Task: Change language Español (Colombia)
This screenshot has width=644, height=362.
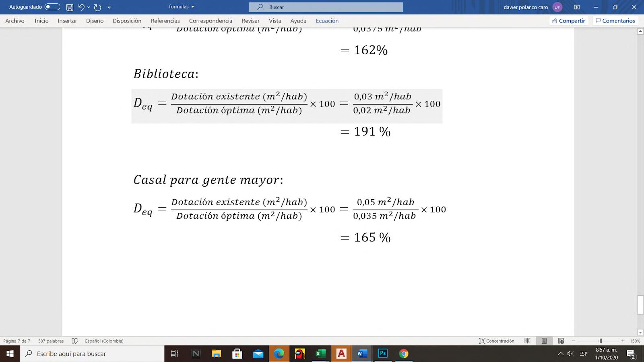Action: [104, 341]
